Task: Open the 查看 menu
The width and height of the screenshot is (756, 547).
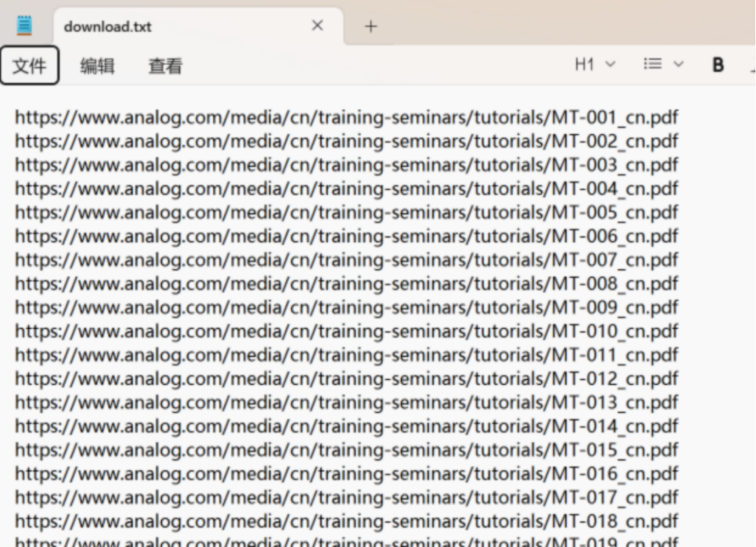Action: 165,66
